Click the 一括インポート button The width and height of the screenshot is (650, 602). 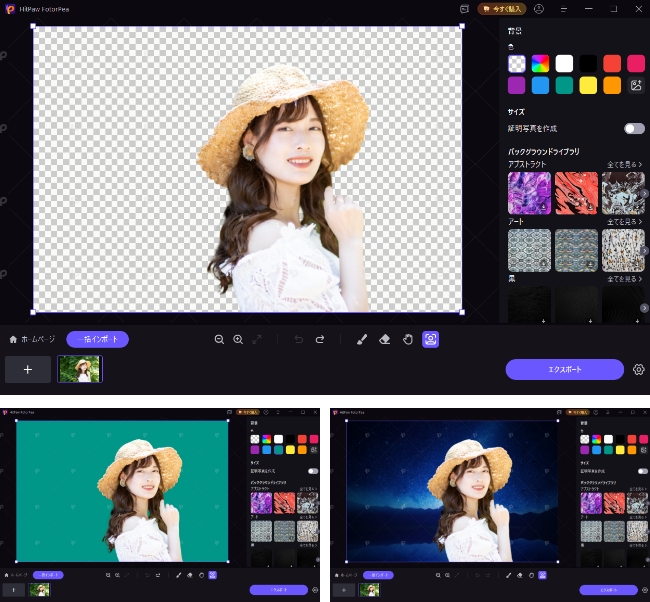tap(97, 340)
